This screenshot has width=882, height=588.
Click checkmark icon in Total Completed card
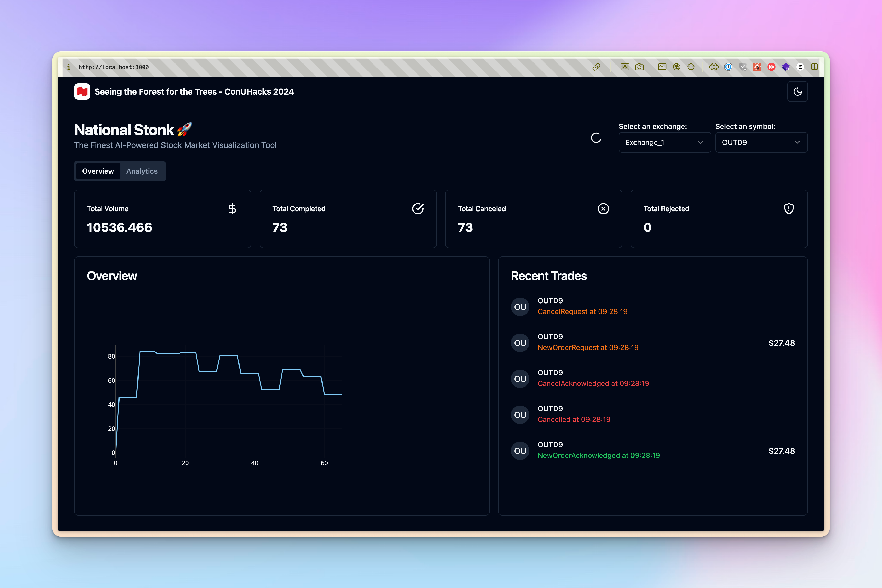418,208
